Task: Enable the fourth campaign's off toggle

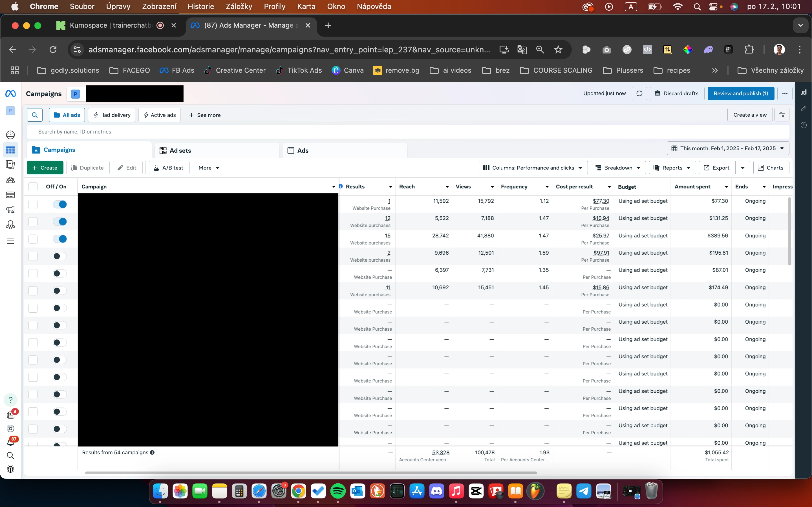Action: [x=60, y=256]
